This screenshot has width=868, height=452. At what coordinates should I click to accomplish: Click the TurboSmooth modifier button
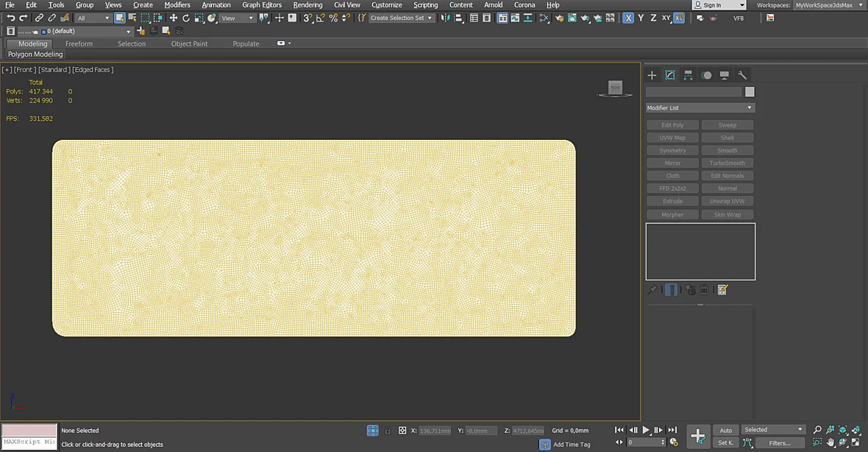[x=727, y=163]
